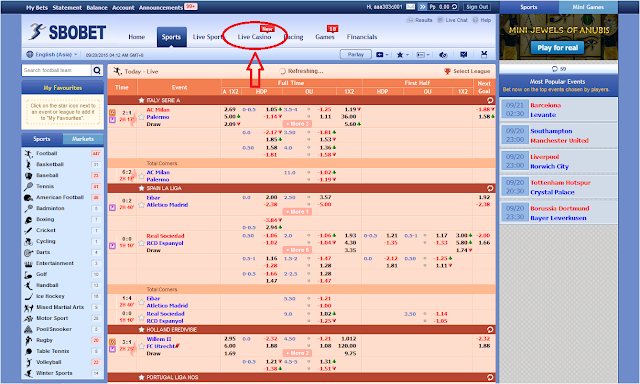Open the Results link
The height and width of the screenshot is (384, 640).
coord(420,20)
